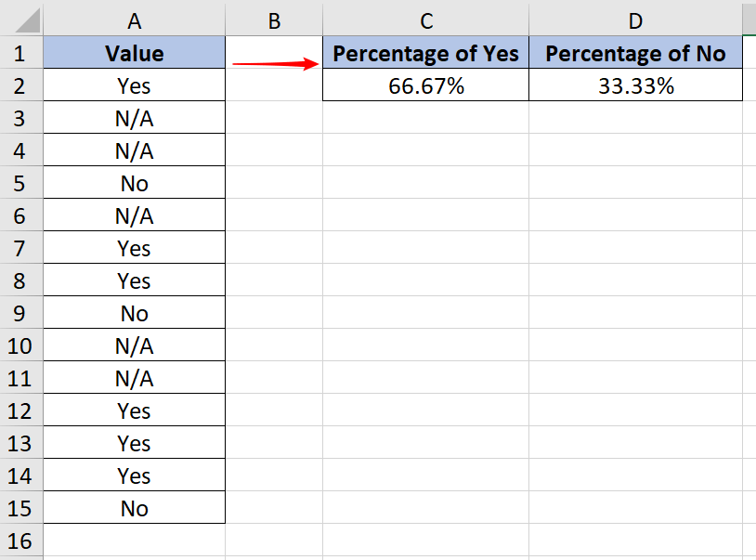756x560 pixels.
Task: Click the Percentage of No header cell
Action: pos(635,53)
